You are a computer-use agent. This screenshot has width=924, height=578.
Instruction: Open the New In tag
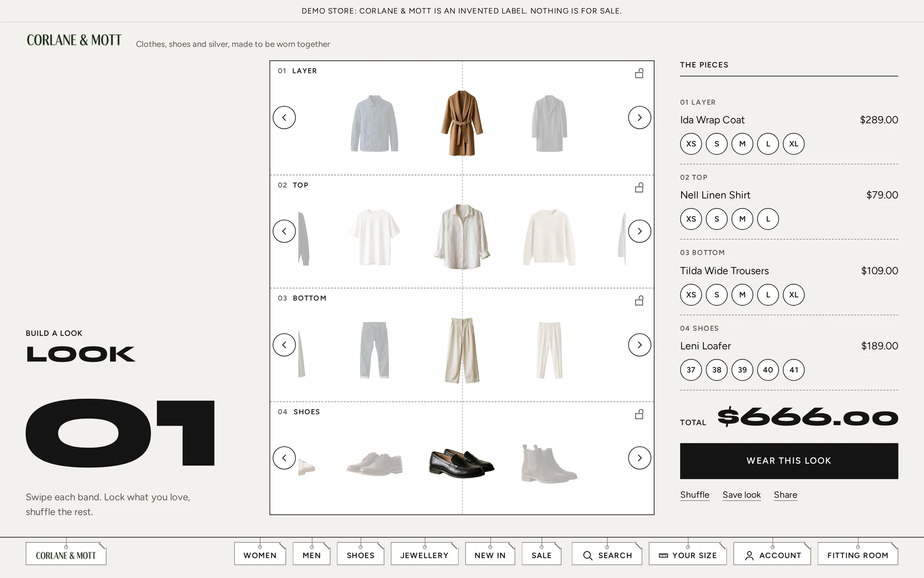click(490, 554)
